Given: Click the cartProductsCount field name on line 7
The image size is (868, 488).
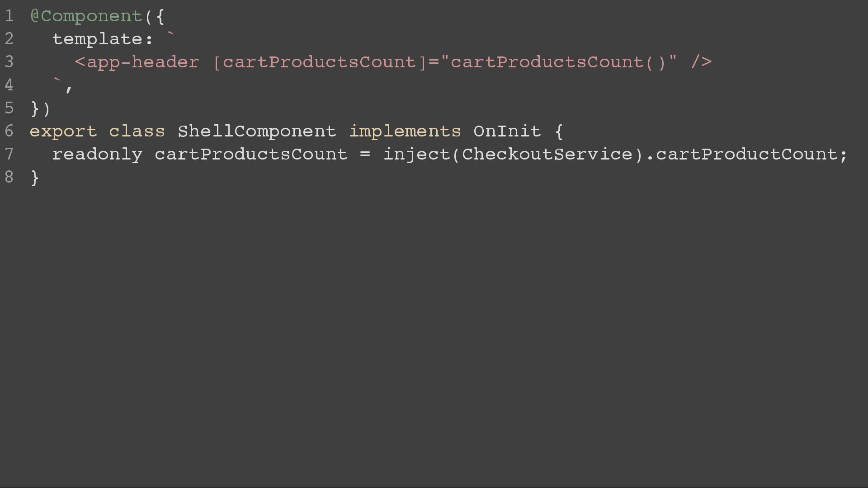Looking at the screenshot, I should [251, 155].
